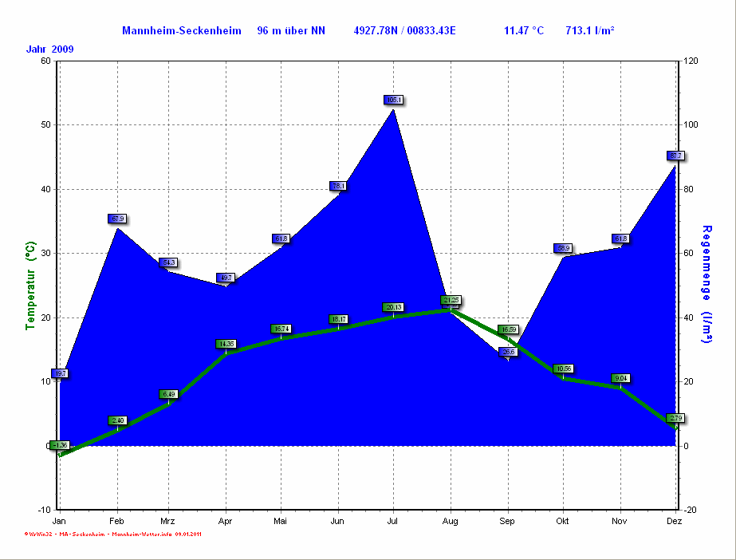Select the December rainfall label 87.7

(675, 156)
